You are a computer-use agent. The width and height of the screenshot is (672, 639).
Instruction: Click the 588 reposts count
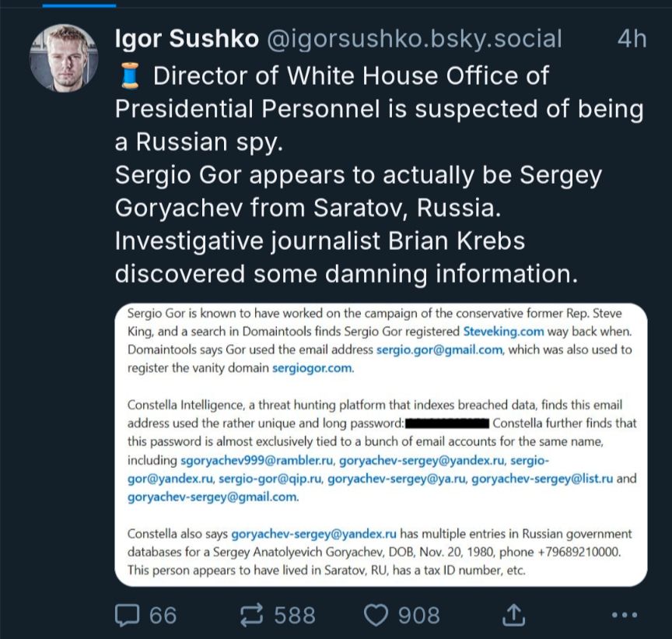(295, 616)
